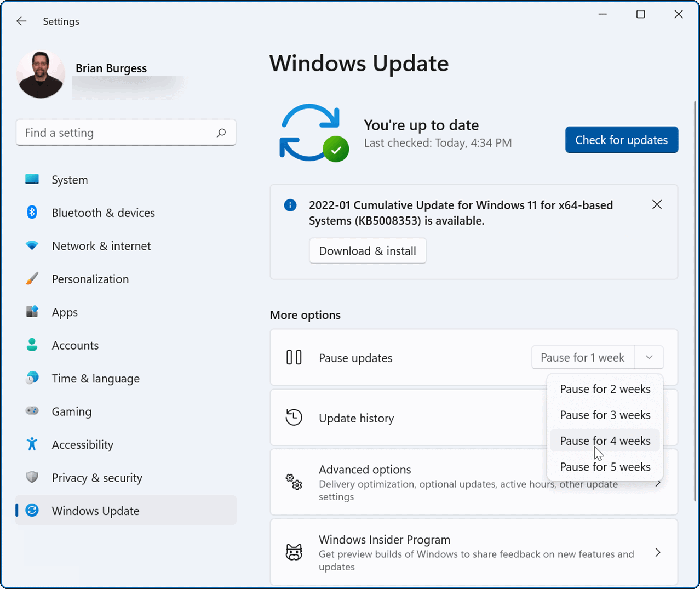Open the Accounts icon
Image resolution: width=700 pixels, height=589 pixels.
tap(31, 345)
